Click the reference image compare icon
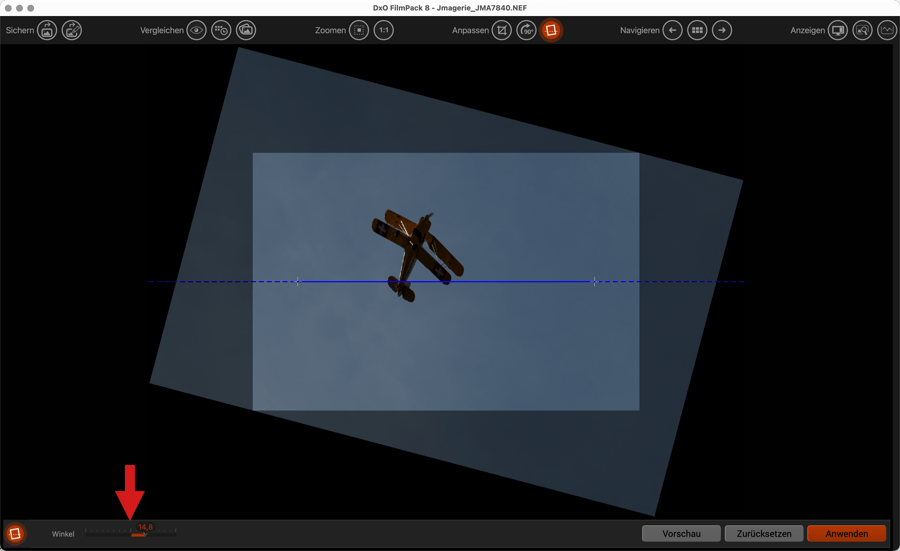 (246, 31)
